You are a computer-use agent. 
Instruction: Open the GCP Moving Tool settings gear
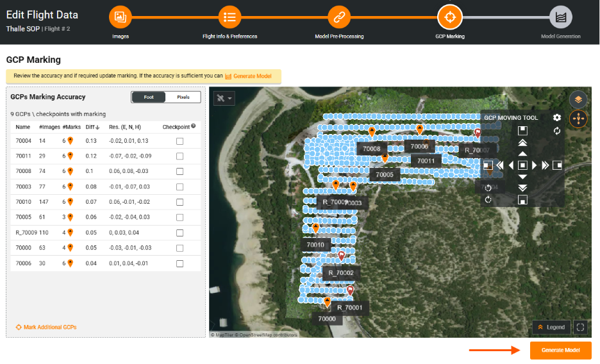coord(557,118)
